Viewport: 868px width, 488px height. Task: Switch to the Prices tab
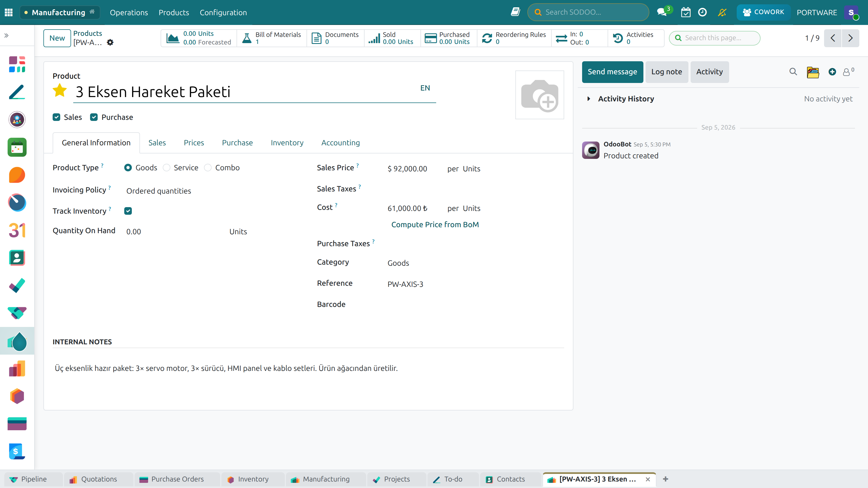[194, 143]
